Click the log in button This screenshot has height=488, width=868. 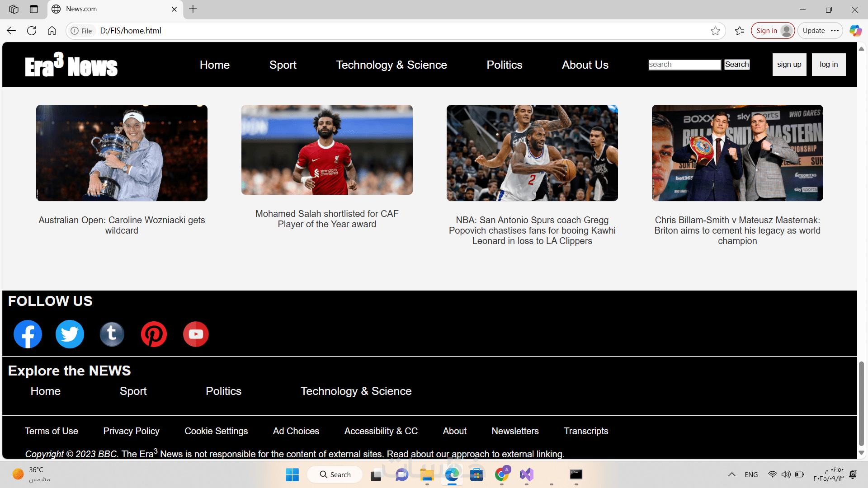[828, 64]
